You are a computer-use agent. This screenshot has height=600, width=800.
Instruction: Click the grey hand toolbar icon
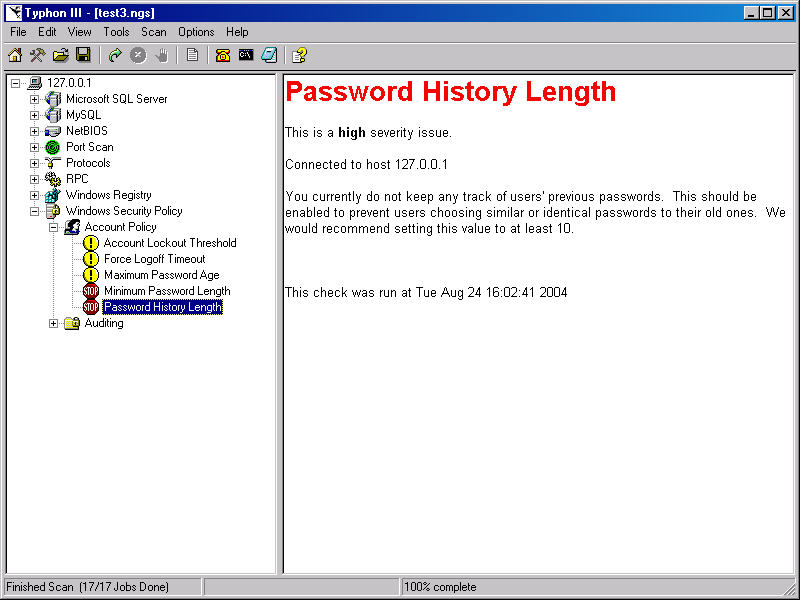coord(161,55)
